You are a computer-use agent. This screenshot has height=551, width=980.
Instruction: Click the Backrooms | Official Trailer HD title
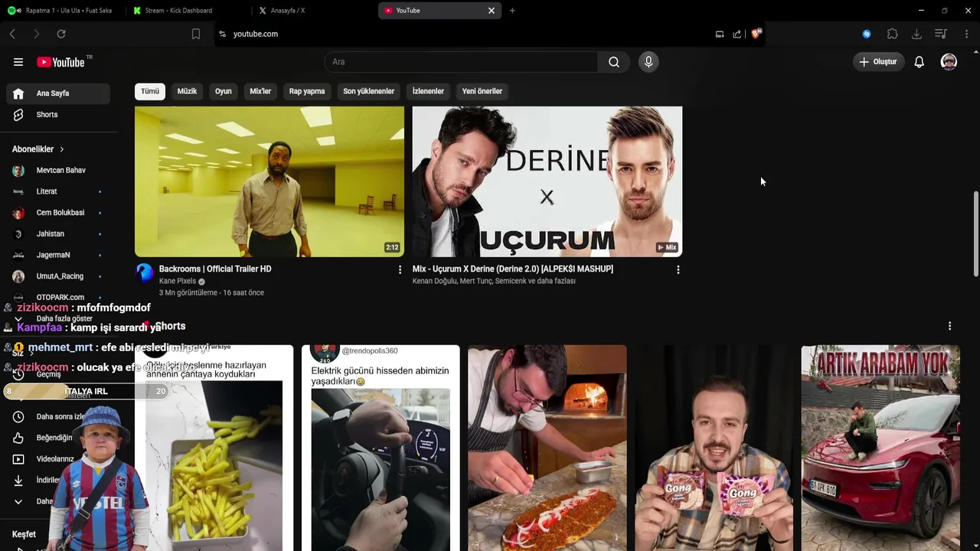pos(215,269)
